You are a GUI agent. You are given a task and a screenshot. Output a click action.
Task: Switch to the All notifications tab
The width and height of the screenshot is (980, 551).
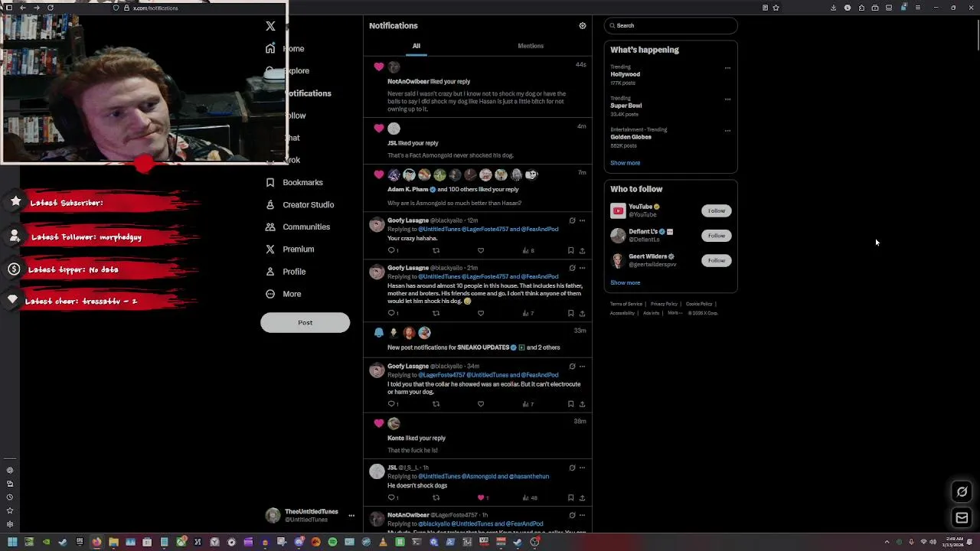(x=416, y=46)
